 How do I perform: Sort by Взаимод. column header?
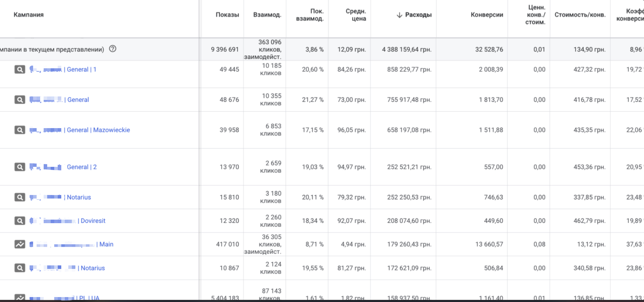(x=267, y=15)
